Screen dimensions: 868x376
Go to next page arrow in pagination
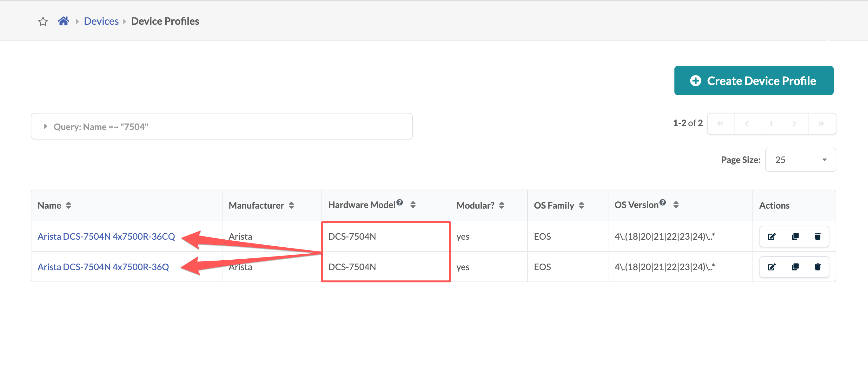tap(794, 124)
